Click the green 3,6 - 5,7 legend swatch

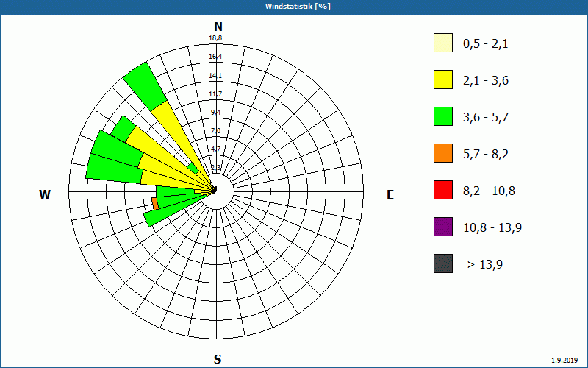point(443,116)
